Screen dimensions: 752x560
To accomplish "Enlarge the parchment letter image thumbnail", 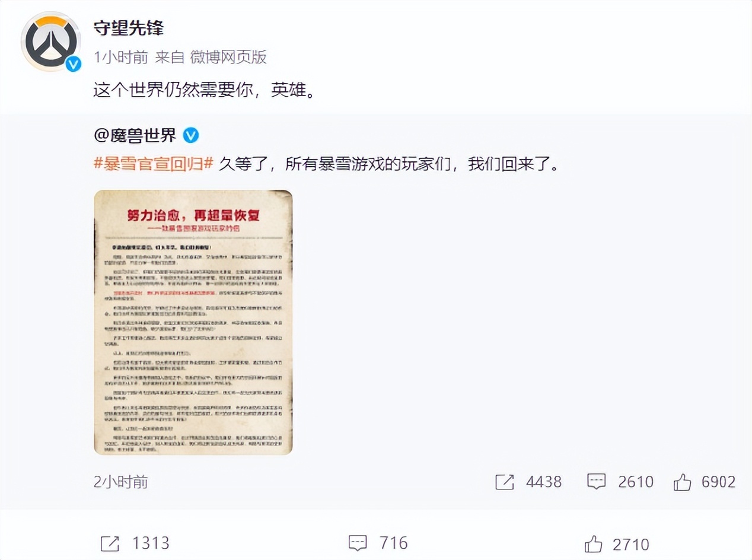I will click(x=193, y=322).
